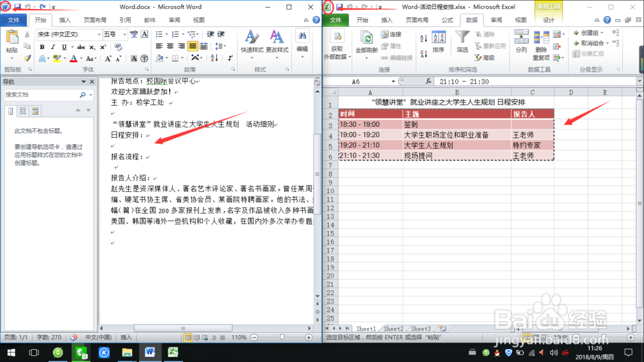Viewport: 644px width, 362px height.
Task: Align paragraph left in Word
Action: (159, 46)
